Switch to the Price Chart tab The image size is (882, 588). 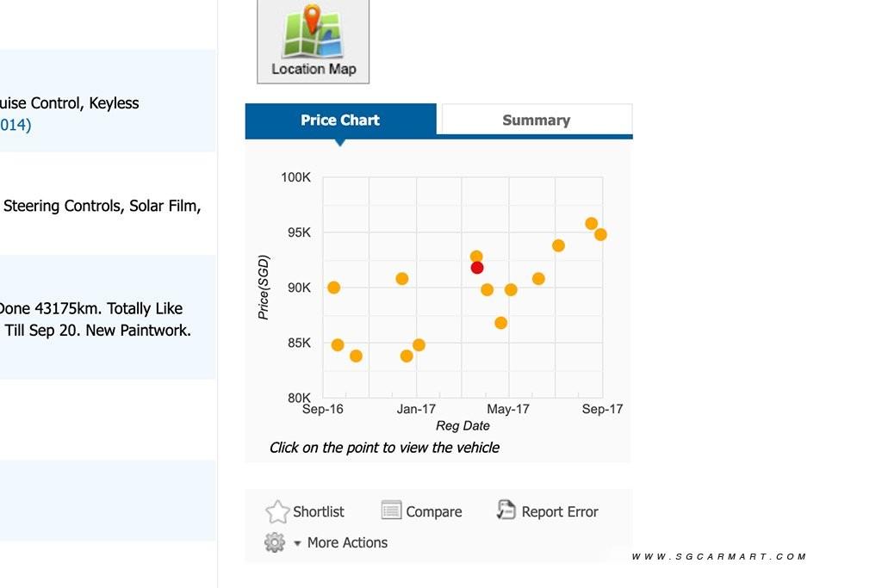[340, 121]
